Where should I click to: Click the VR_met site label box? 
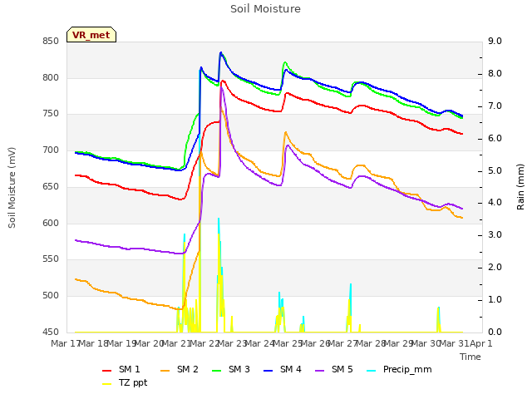(x=91, y=35)
